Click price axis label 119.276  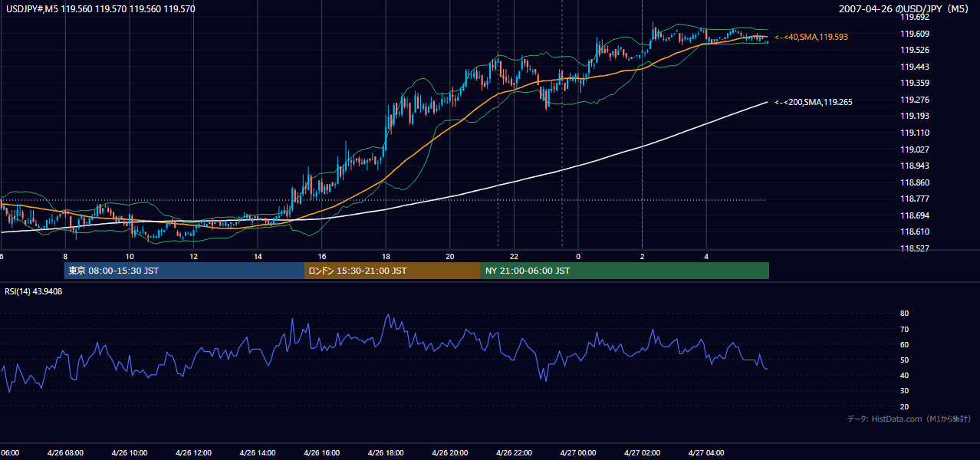(915, 100)
